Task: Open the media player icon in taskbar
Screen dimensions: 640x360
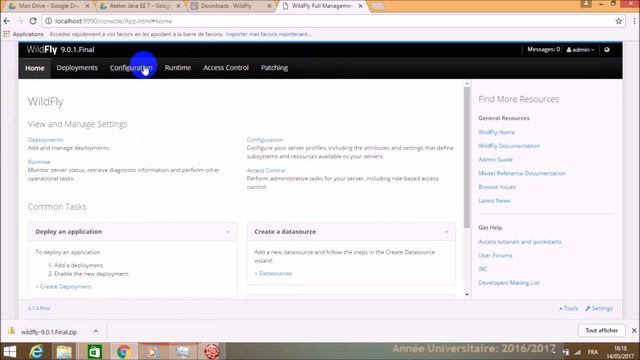Action: coord(152,351)
